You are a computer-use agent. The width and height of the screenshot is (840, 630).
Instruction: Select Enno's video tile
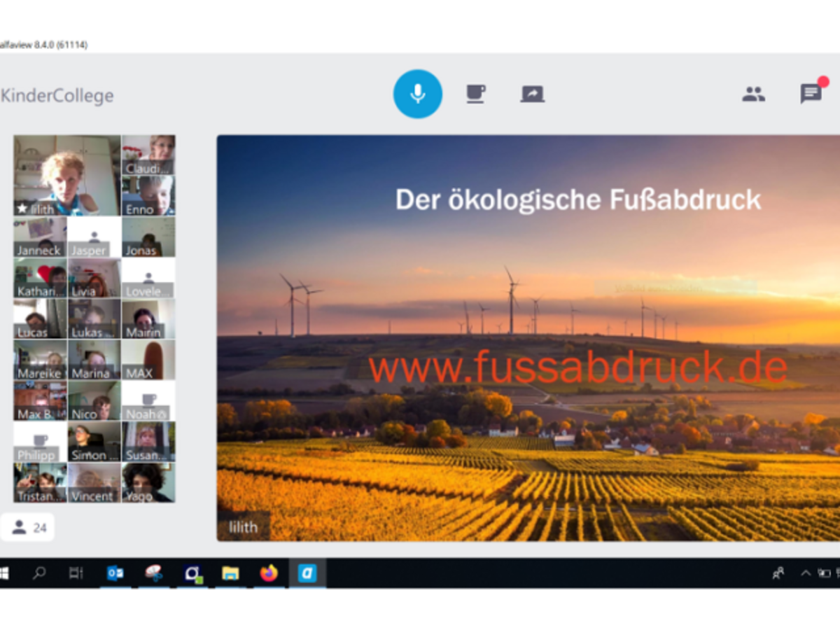148,196
